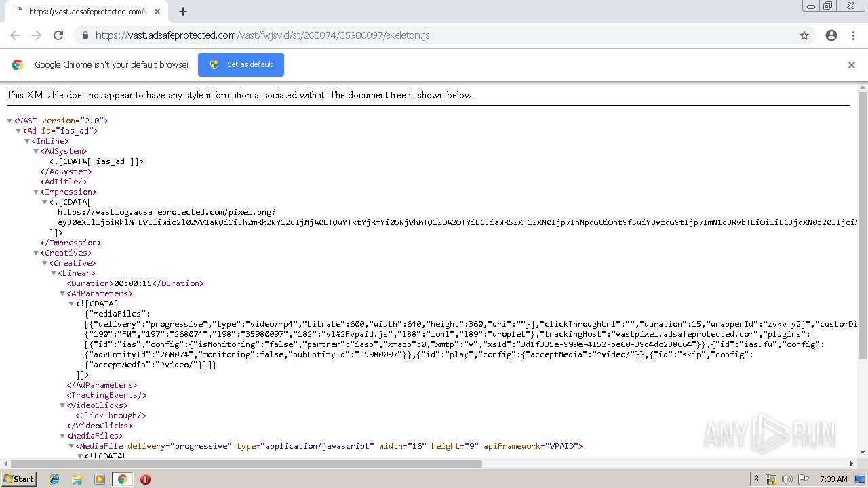Collapse the AdParameters CDATA block
This screenshot has height=488, width=868.
(71, 304)
